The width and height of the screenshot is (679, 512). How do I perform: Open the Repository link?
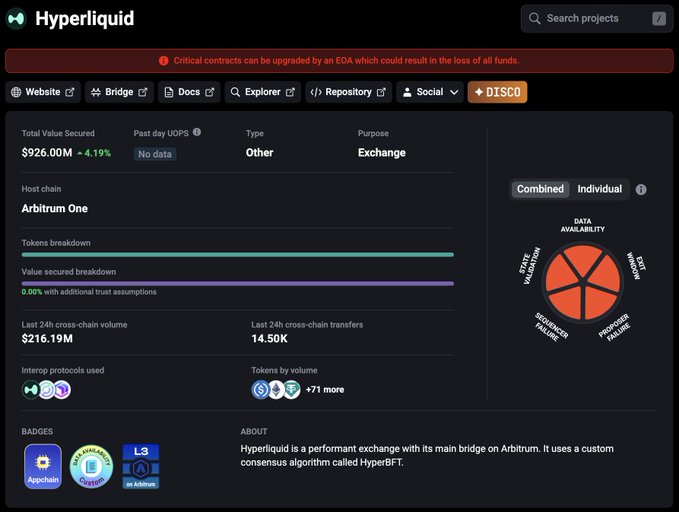click(x=349, y=92)
